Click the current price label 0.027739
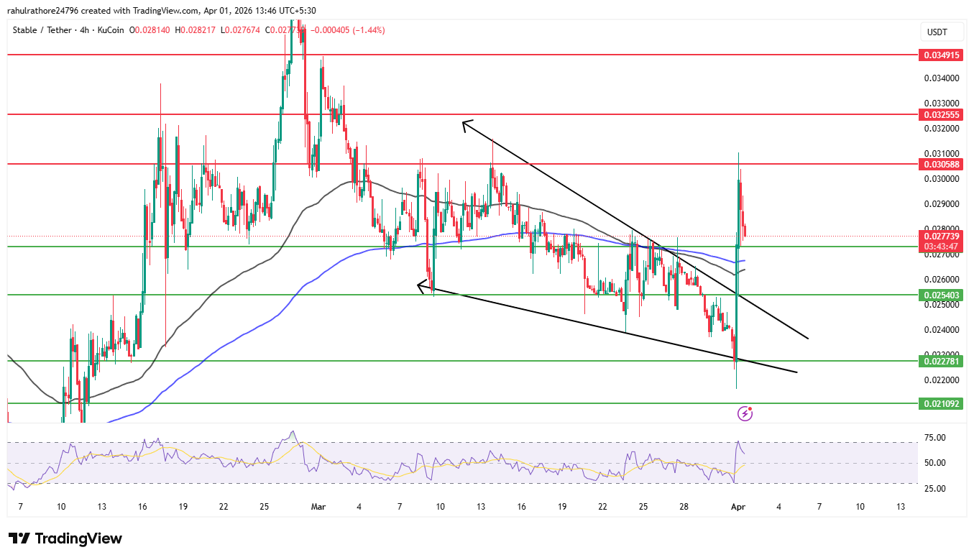 point(939,234)
